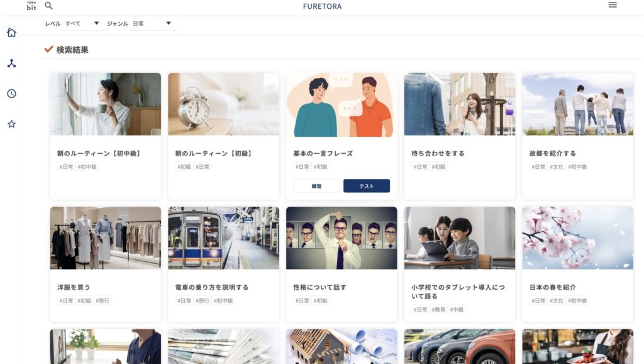Click the TORA bit logo
The height and width of the screenshot is (364, 644).
point(31,6)
